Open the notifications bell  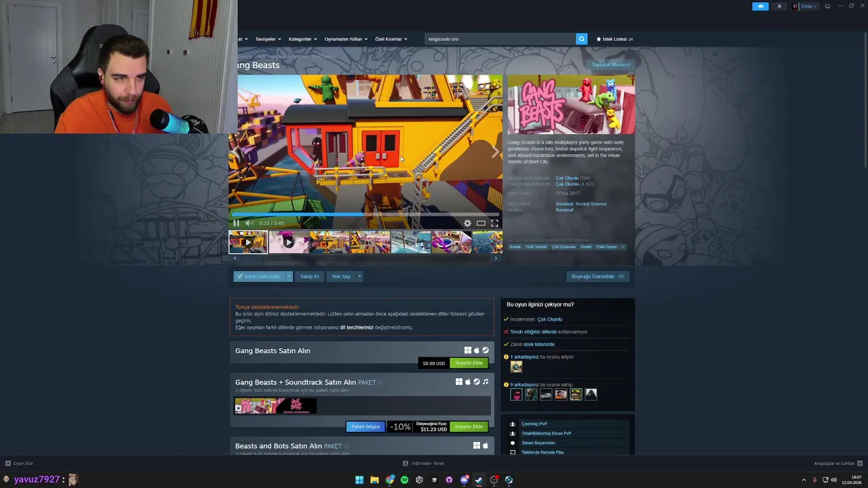[779, 6]
